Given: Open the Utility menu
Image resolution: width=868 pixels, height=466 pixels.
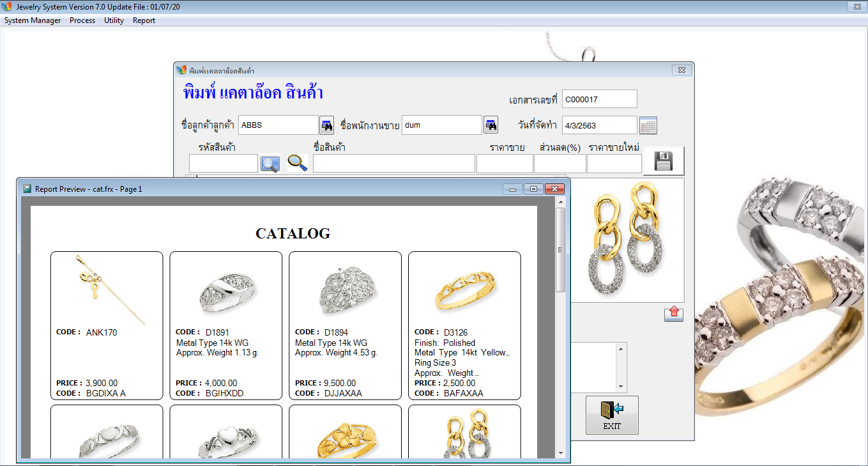Looking at the screenshot, I should pos(114,20).
